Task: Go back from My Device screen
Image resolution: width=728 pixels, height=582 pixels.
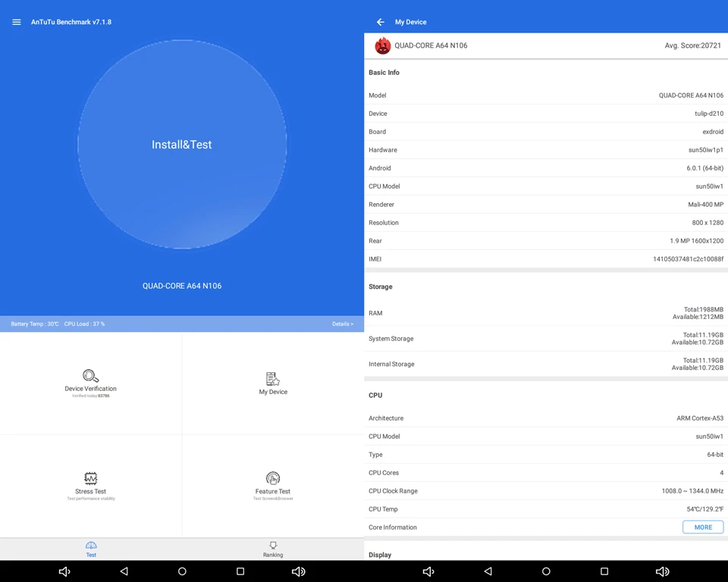Action: (x=380, y=22)
